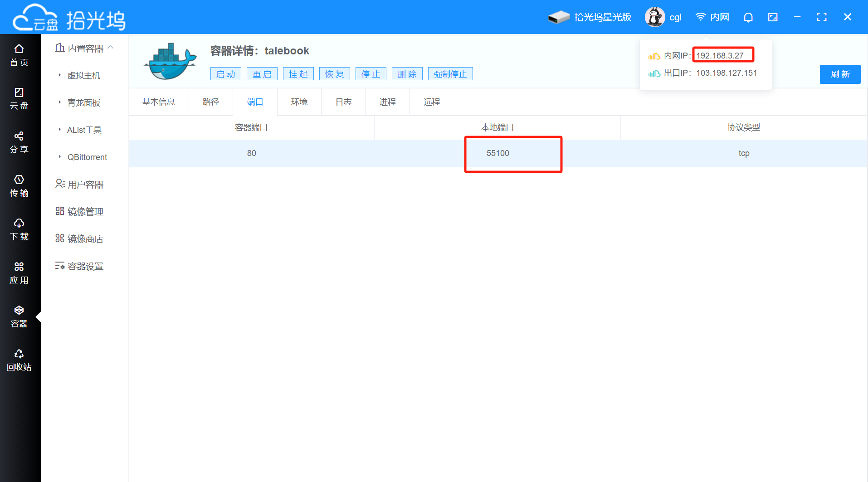
Task: Click the 容器端口 column header
Action: coord(251,127)
